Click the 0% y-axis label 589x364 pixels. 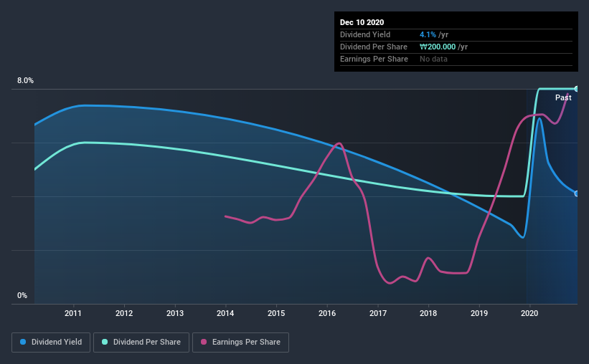click(22, 296)
